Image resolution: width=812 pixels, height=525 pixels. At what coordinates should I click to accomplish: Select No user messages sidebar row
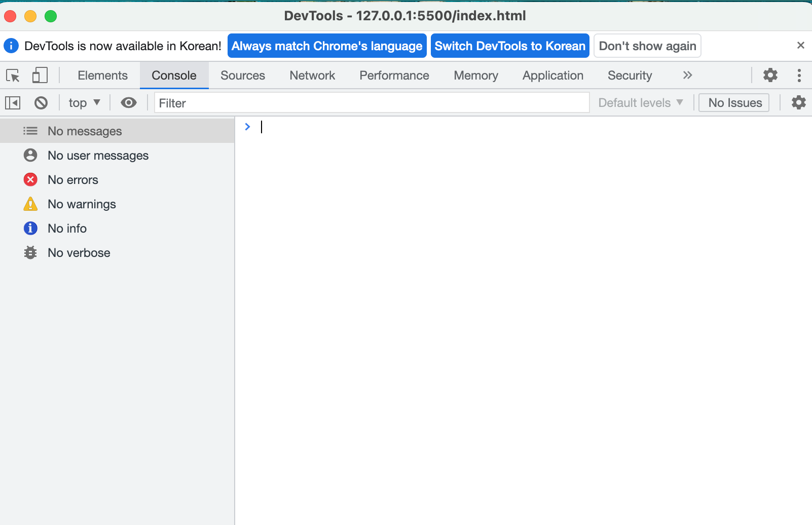[117, 155]
